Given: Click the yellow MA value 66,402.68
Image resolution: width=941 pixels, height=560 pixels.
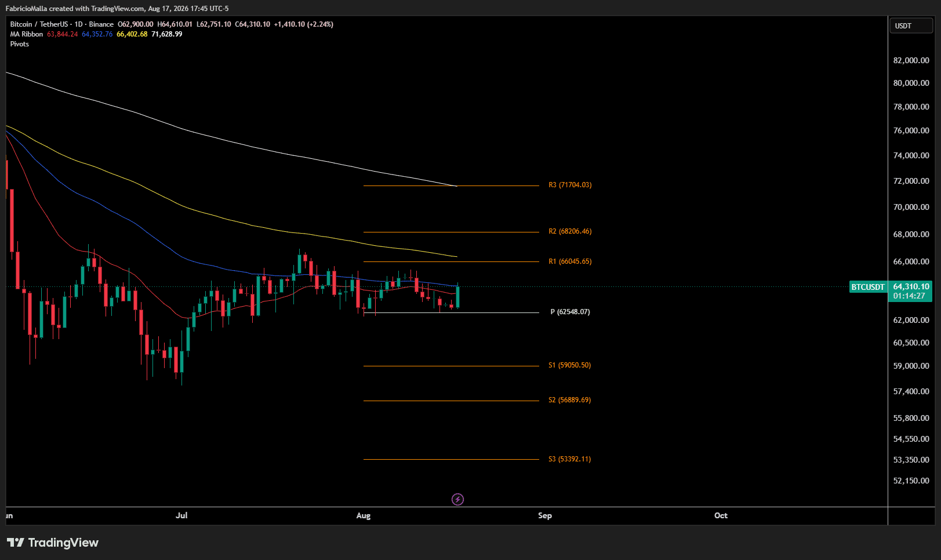Looking at the screenshot, I should pos(132,34).
